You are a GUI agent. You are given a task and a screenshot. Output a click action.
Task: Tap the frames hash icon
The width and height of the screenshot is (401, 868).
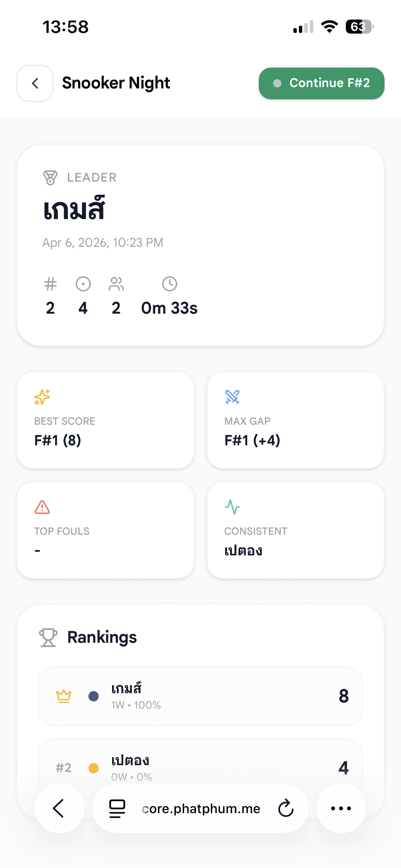click(x=50, y=284)
